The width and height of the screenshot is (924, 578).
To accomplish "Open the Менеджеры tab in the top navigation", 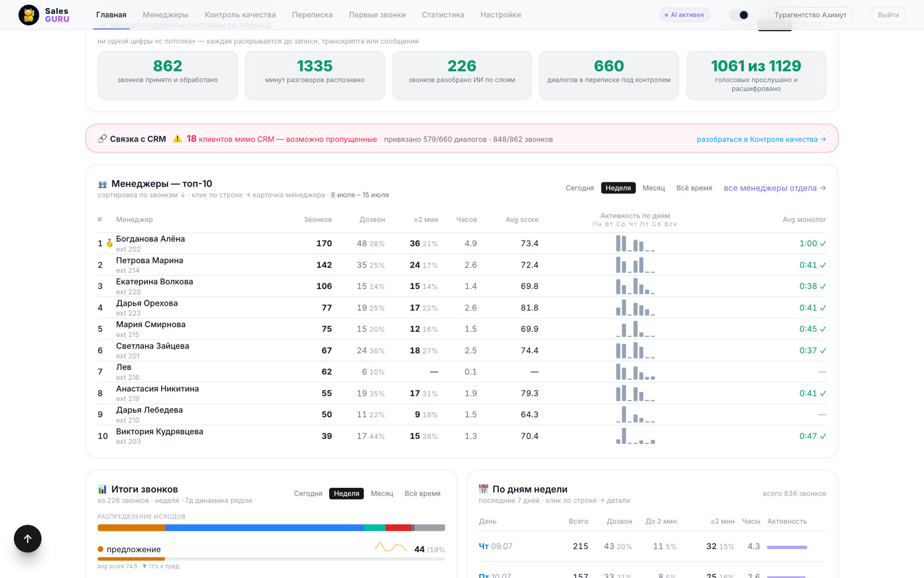I will [165, 15].
